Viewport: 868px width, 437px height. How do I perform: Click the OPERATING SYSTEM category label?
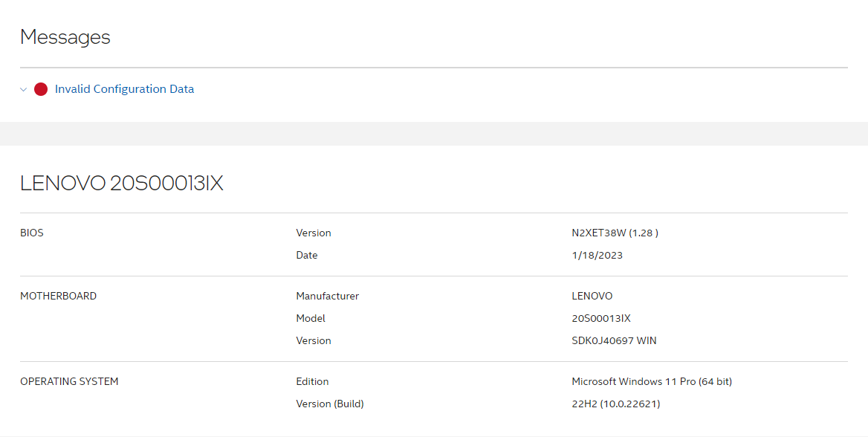coord(69,381)
